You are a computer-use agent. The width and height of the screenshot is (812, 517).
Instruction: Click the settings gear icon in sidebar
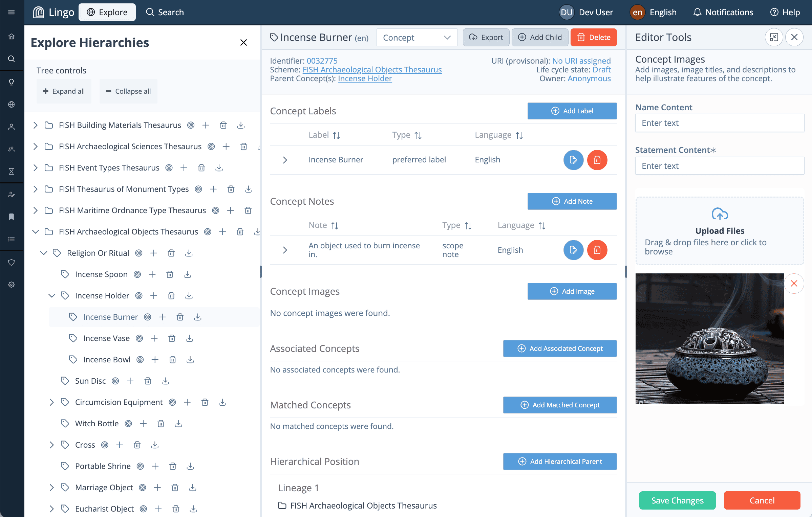(12, 285)
